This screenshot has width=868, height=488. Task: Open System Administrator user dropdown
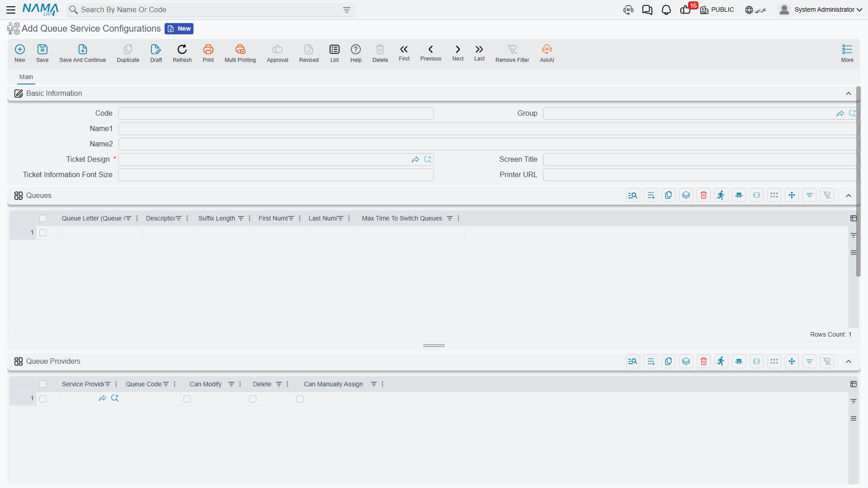(821, 9)
